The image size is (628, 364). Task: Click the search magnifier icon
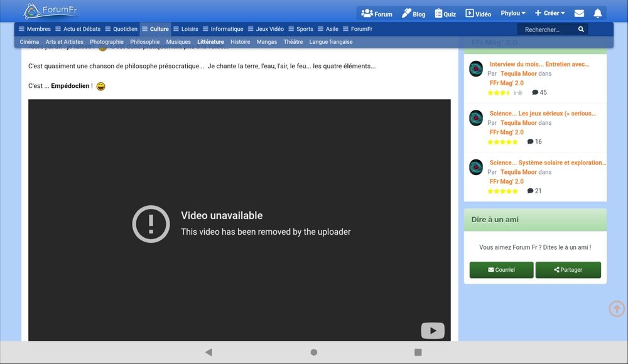coord(580,28)
